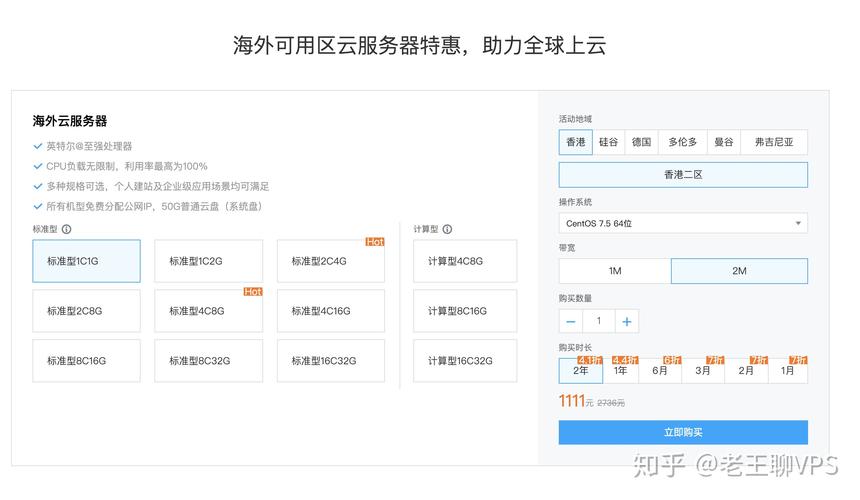The height and width of the screenshot is (500, 860).
Task: Select the 1月 purchase duration
Action: point(787,371)
